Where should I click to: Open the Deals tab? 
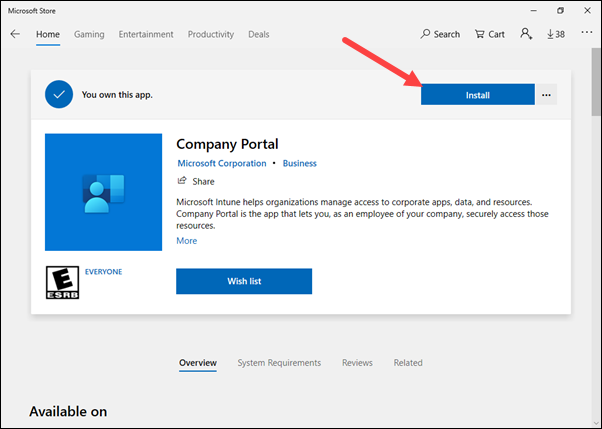point(259,35)
